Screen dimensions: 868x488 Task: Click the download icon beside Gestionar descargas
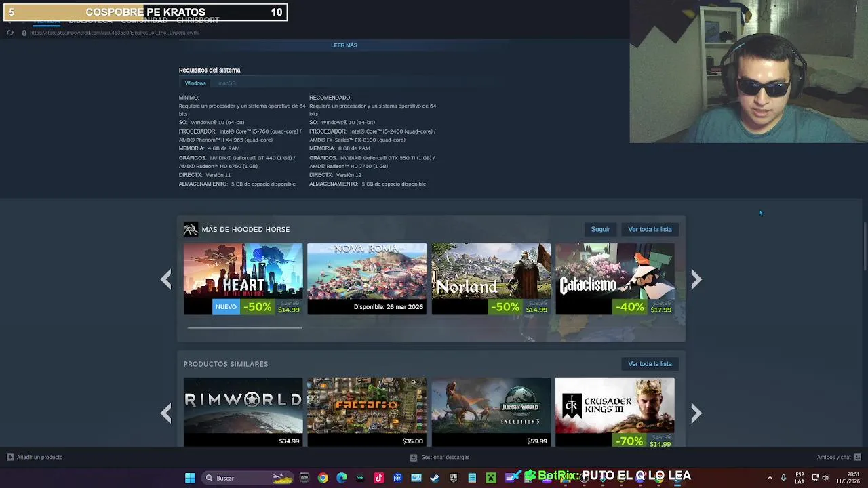[x=414, y=457]
